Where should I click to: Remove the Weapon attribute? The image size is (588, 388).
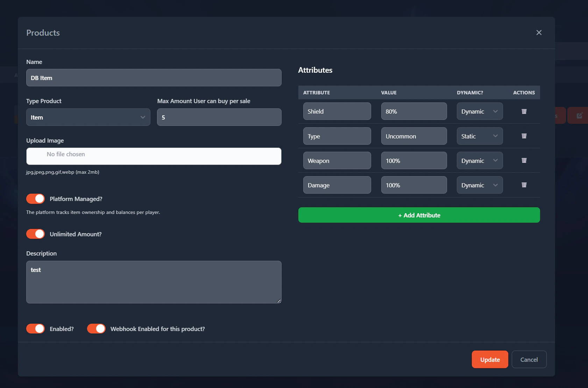[524, 160]
